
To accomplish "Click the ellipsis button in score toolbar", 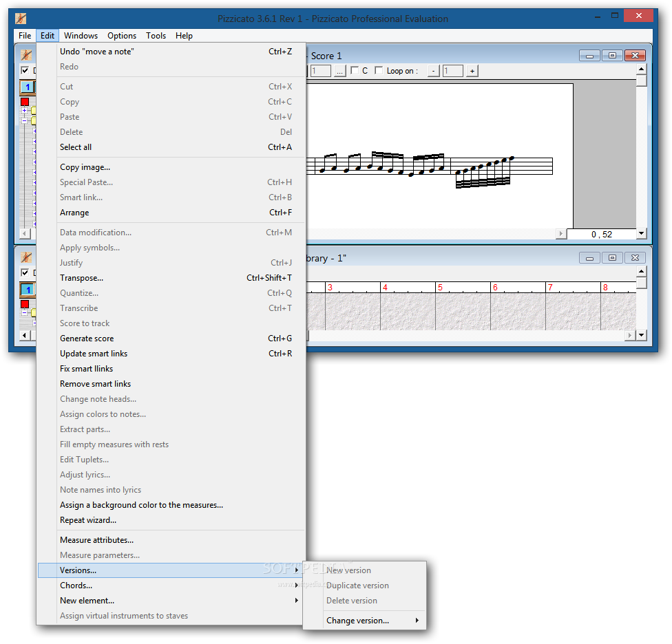I will [x=339, y=71].
